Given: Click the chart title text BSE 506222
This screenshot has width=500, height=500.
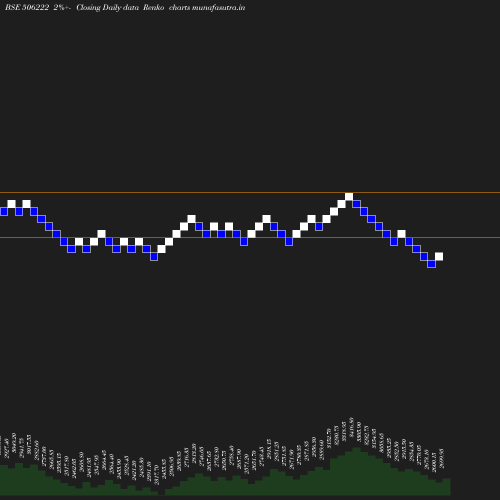Looking at the screenshot, I should 27,7.
